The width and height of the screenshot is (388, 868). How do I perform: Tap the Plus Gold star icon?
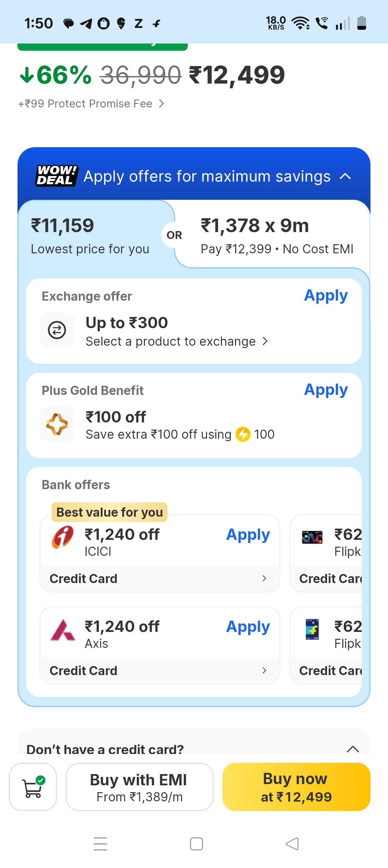tap(57, 424)
